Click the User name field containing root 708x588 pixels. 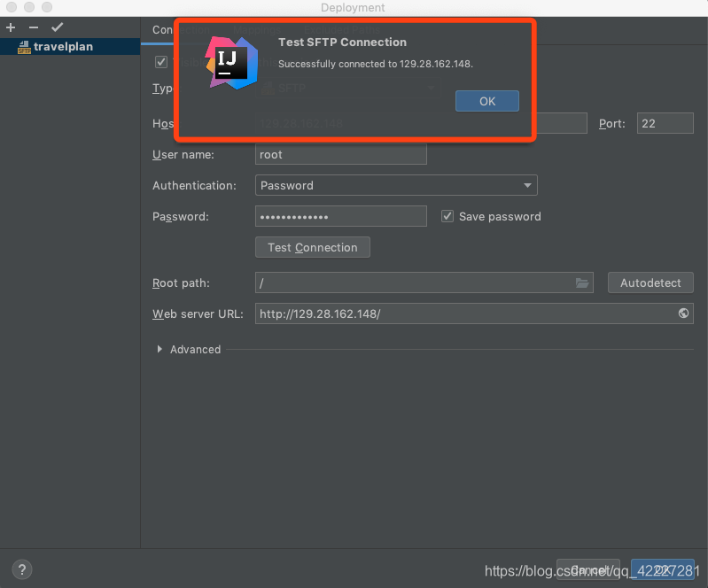(341, 154)
